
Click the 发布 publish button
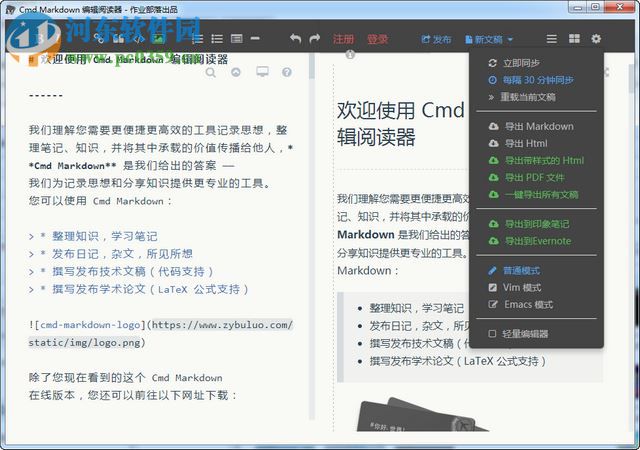pos(436,39)
